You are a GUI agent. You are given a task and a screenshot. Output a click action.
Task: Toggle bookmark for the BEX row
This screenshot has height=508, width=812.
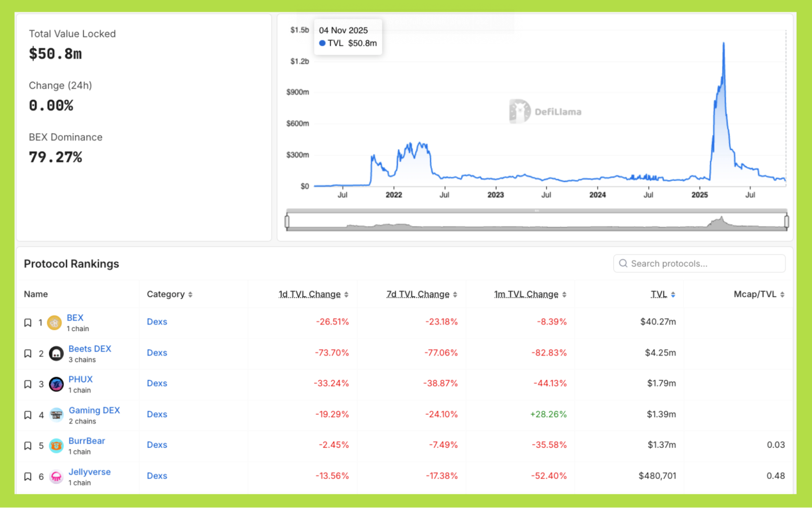pyautogui.click(x=28, y=323)
